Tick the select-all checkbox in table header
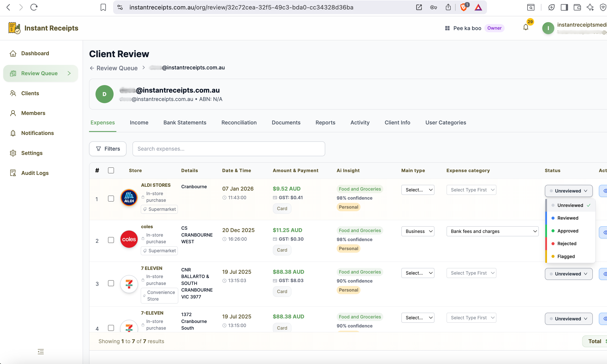 click(x=111, y=170)
